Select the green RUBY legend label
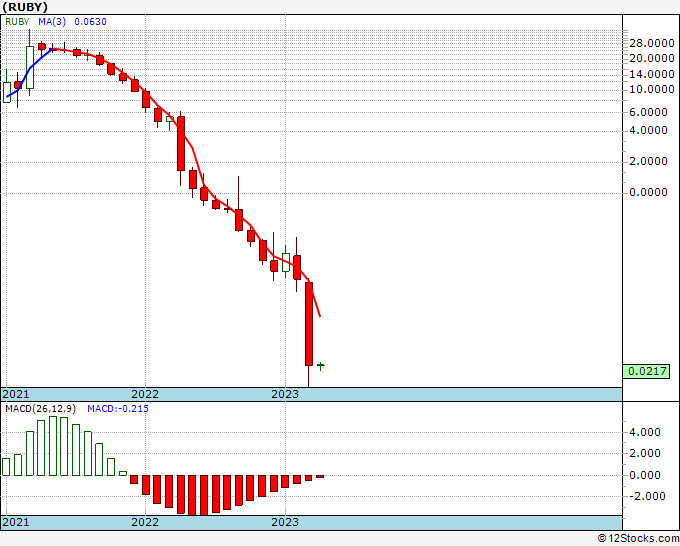The height and width of the screenshot is (546, 680). point(17,22)
